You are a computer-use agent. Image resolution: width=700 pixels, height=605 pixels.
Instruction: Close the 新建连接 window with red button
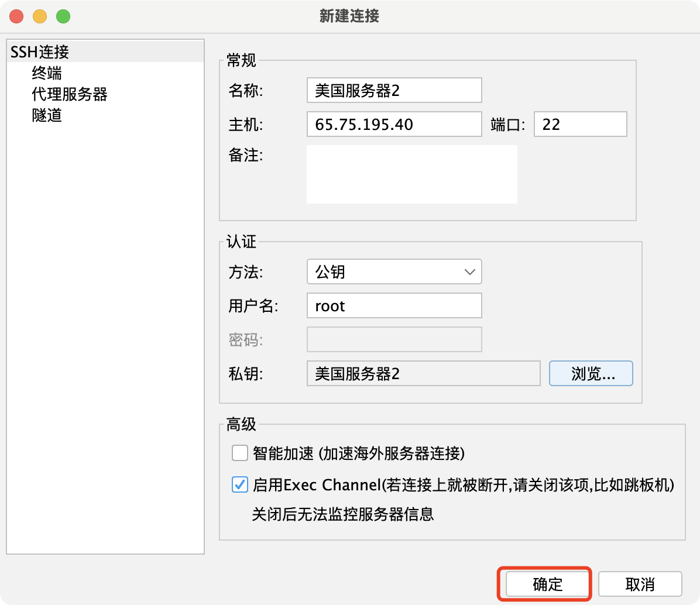tap(16, 16)
